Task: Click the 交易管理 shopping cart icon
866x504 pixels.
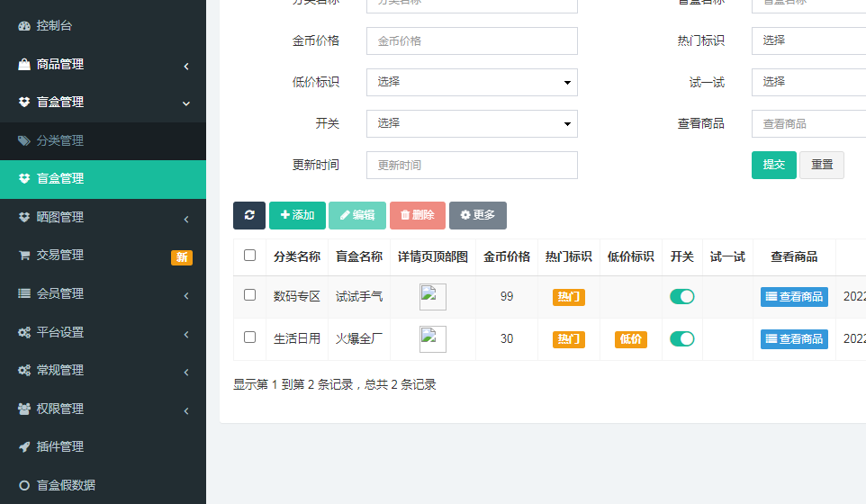Action: [24, 255]
